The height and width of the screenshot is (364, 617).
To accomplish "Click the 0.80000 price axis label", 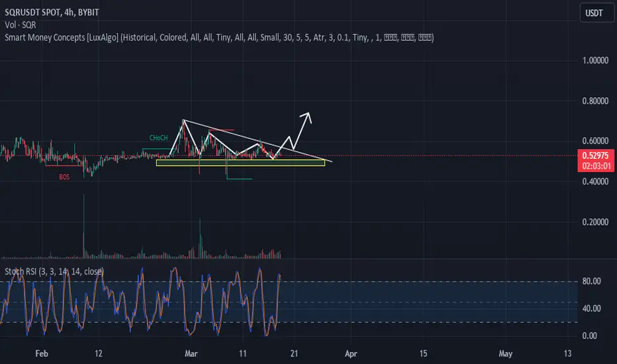I will click(595, 101).
